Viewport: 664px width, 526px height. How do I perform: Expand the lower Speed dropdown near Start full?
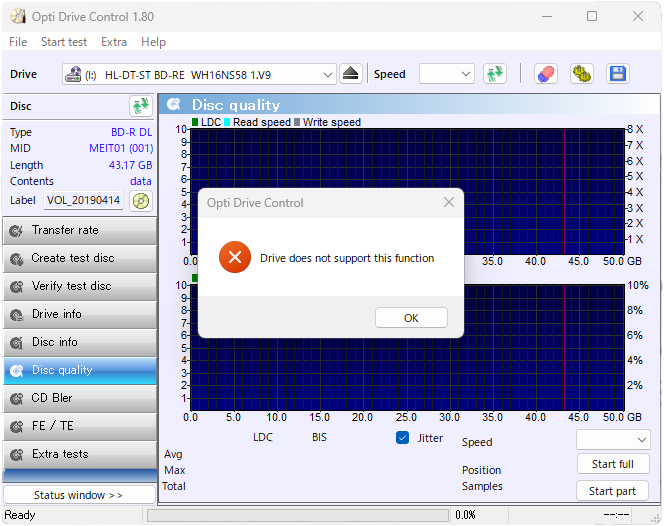pos(642,440)
